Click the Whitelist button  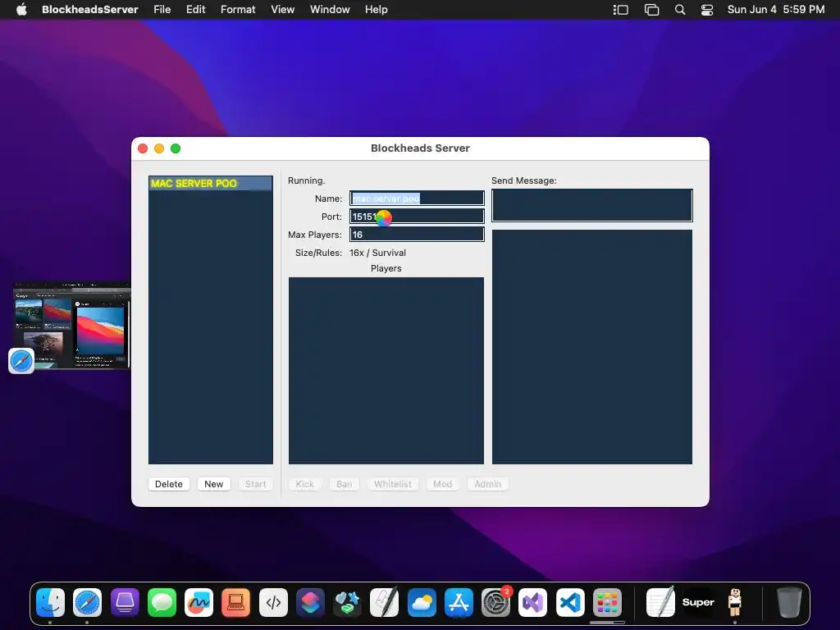point(393,484)
